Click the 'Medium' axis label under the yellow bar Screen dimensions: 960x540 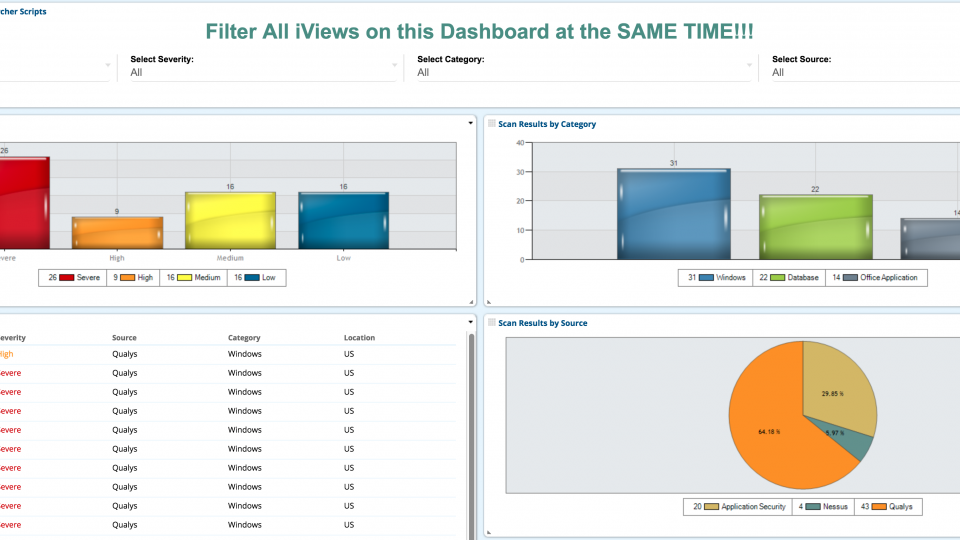tap(230, 258)
